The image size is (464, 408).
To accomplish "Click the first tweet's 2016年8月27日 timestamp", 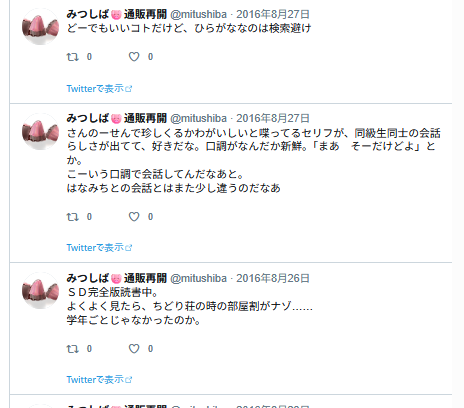I will (x=273, y=14).
